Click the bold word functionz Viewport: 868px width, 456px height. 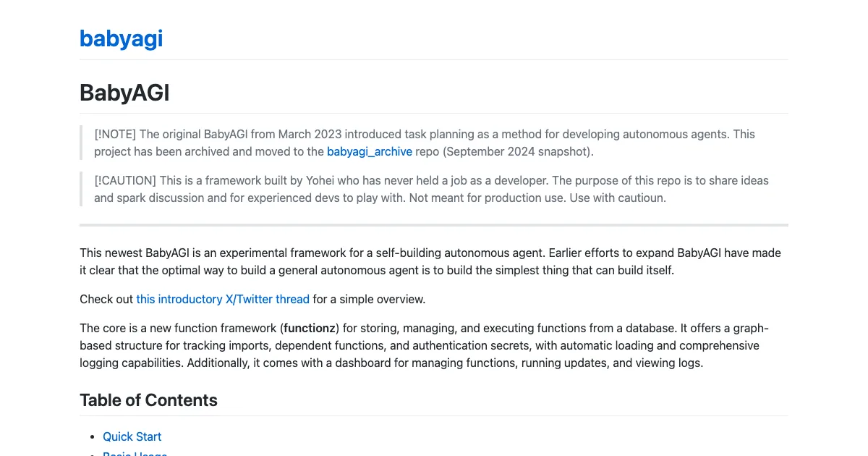[x=310, y=328]
